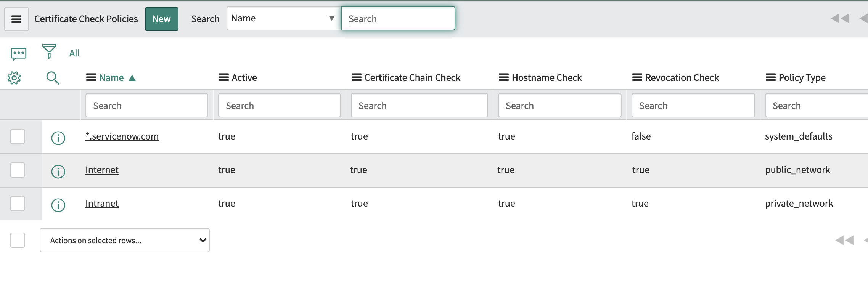Open the *.servicenow.com policy link
This screenshot has width=868, height=292.
pyautogui.click(x=122, y=136)
